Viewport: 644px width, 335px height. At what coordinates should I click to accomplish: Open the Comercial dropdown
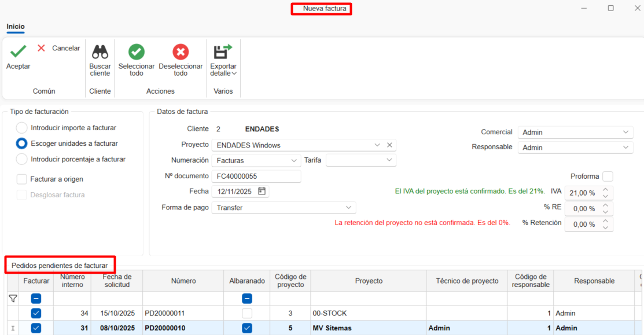[625, 132]
